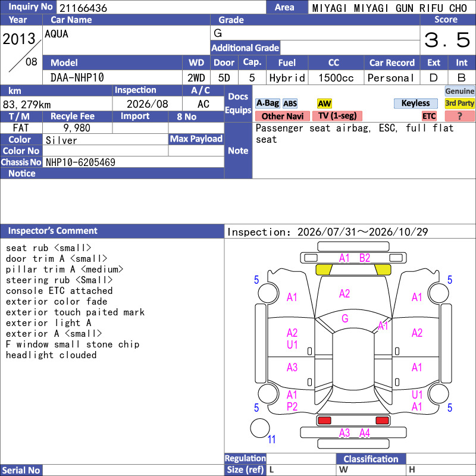The height and width of the screenshot is (476, 476).
Task: Click the mileage 83,279km
Action: point(27,105)
